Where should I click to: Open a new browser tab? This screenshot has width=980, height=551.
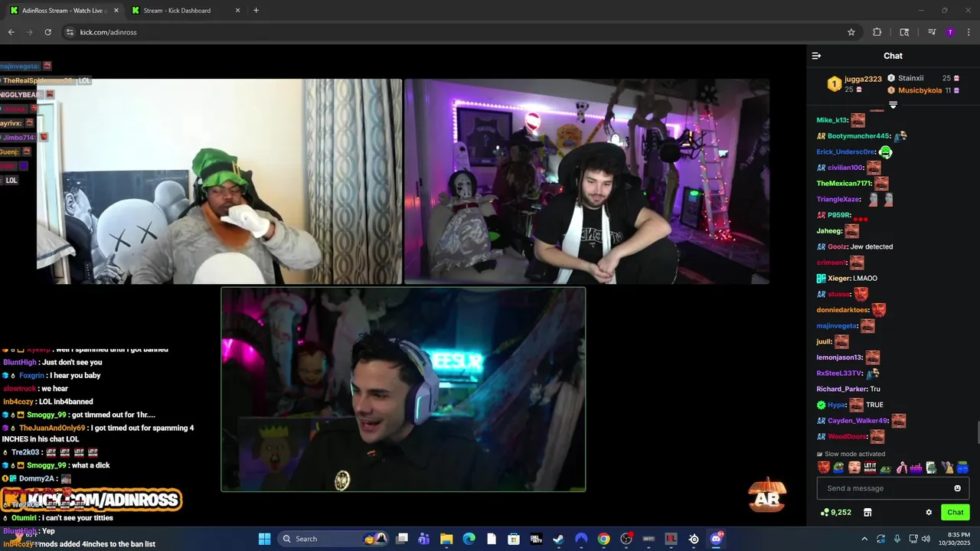pyautogui.click(x=256, y=11)
